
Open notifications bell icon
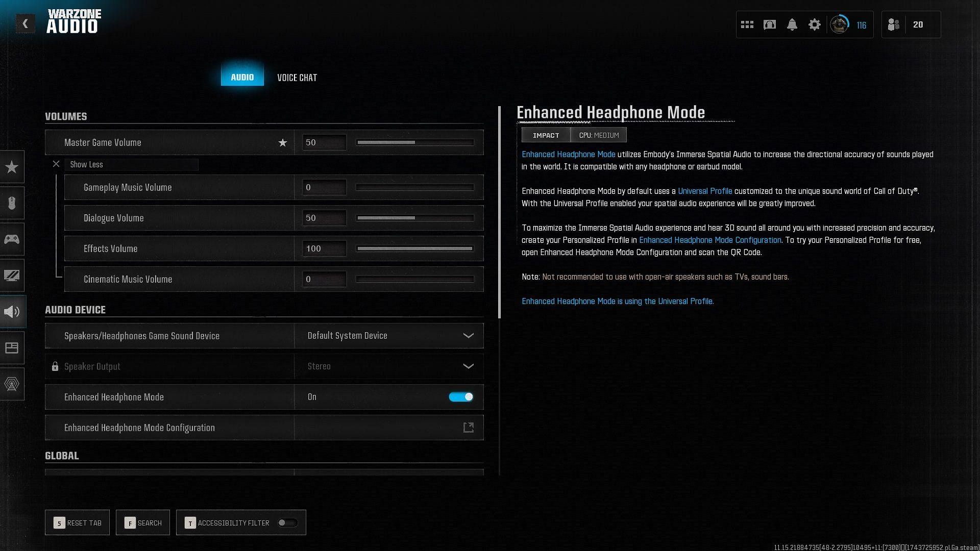[x=792, y=24]
